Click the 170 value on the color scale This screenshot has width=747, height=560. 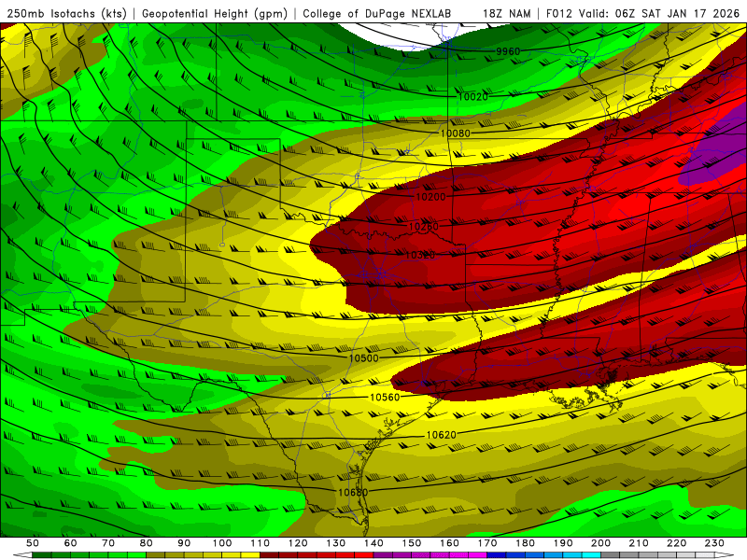pyautogui.click(x=487, y=543)
